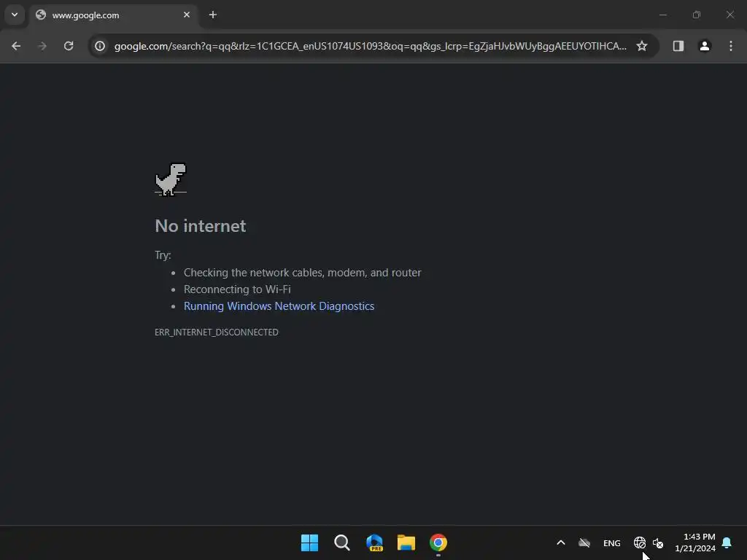Show hidden system tray icons
Image resolution: width=747 pixels, height=560 pixels.
(x=561, y=542)
